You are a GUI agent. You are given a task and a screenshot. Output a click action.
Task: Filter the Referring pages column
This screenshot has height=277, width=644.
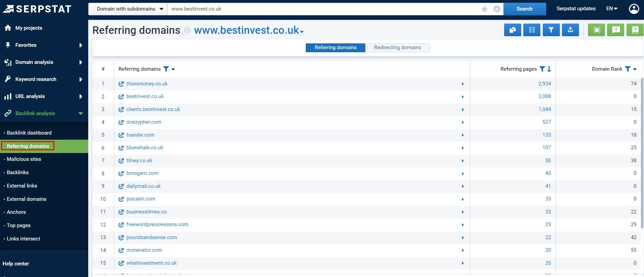coord(542,69)
